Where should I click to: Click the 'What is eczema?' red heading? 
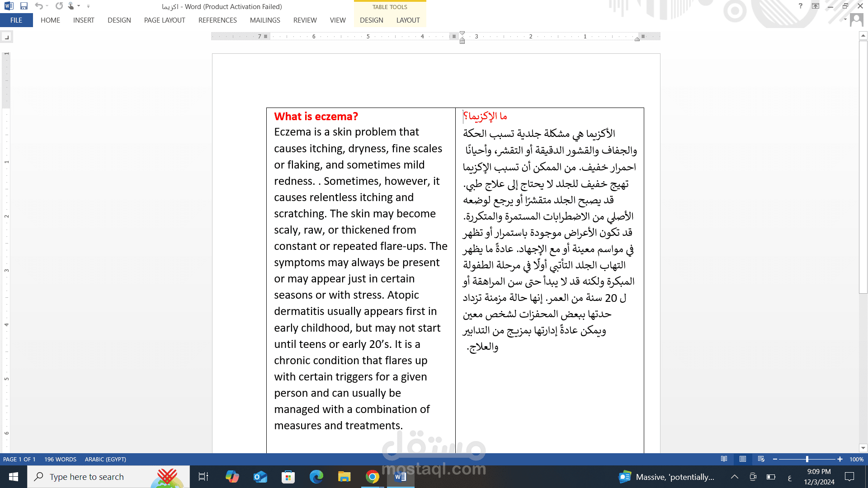(x=316, y=117)
